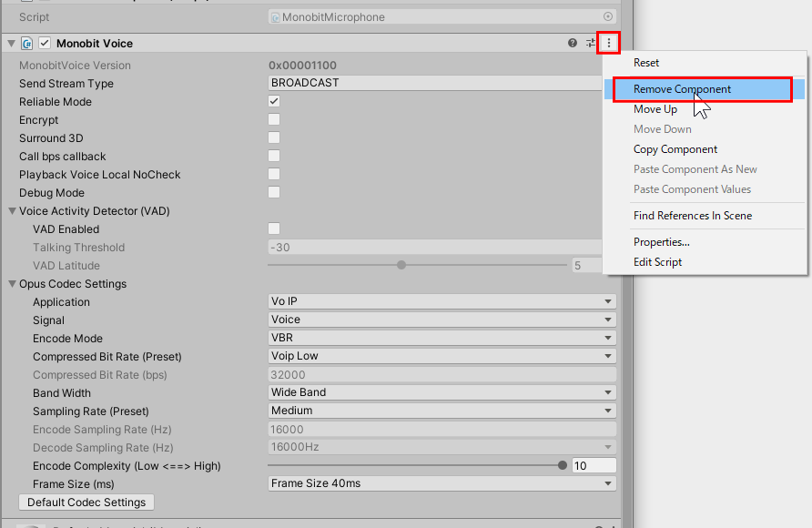Click the Band Width label
This screenshot has width=812, height=528.
click(x=62, y=393)
